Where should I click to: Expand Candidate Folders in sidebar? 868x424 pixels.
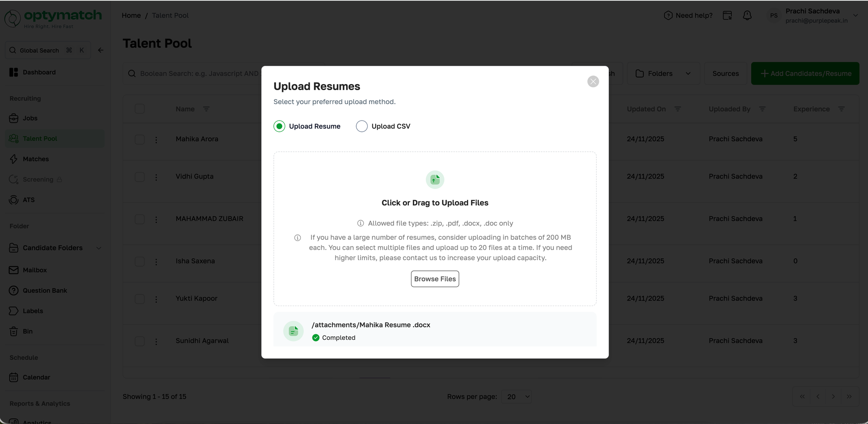[x=99, y=248]
